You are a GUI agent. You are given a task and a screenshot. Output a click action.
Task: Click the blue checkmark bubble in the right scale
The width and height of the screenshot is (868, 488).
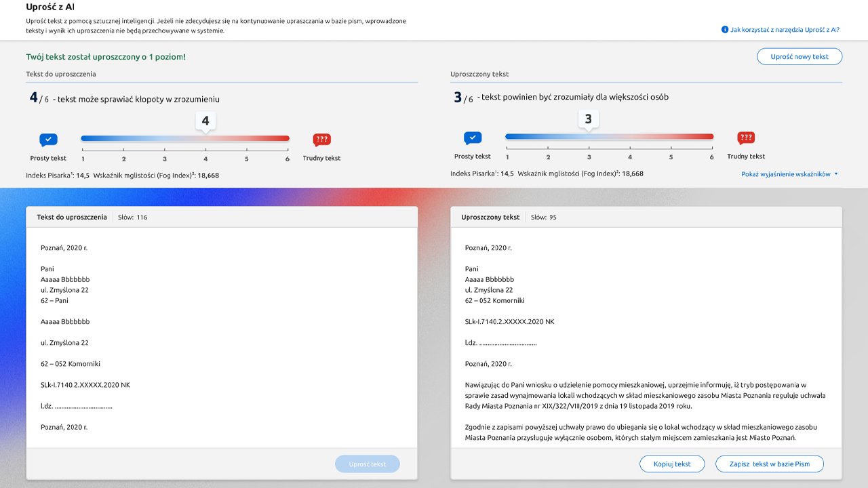[473, 138]
